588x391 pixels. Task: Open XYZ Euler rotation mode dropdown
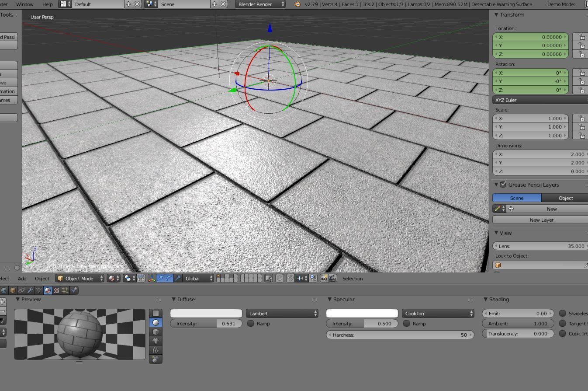click(540, 100)
